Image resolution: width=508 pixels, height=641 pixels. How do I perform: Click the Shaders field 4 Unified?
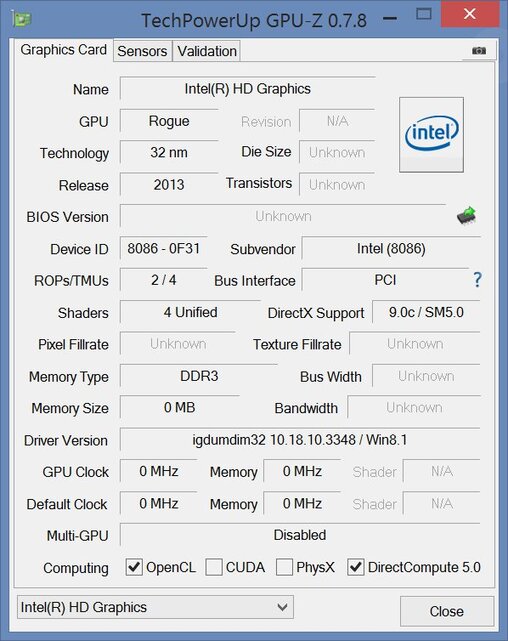pos(190,312)
